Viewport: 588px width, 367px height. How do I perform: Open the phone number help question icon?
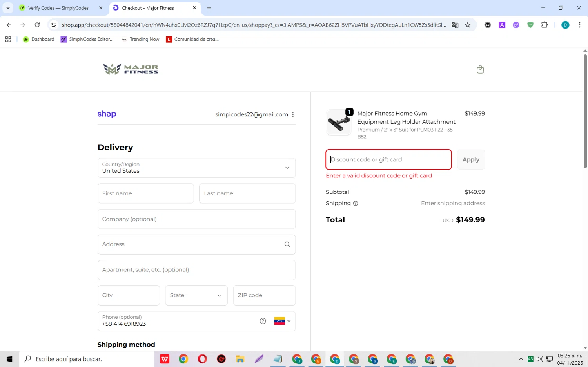pyautogui.click(x=263, y=321)
